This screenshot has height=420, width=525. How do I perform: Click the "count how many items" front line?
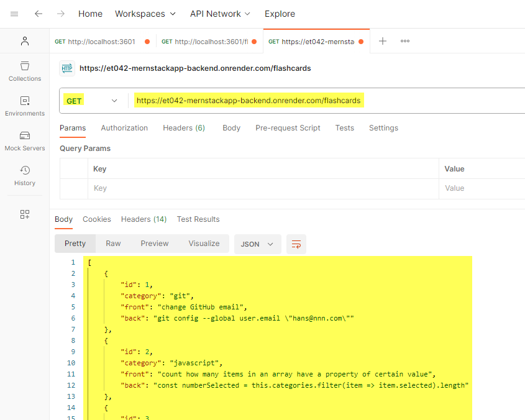278,374
